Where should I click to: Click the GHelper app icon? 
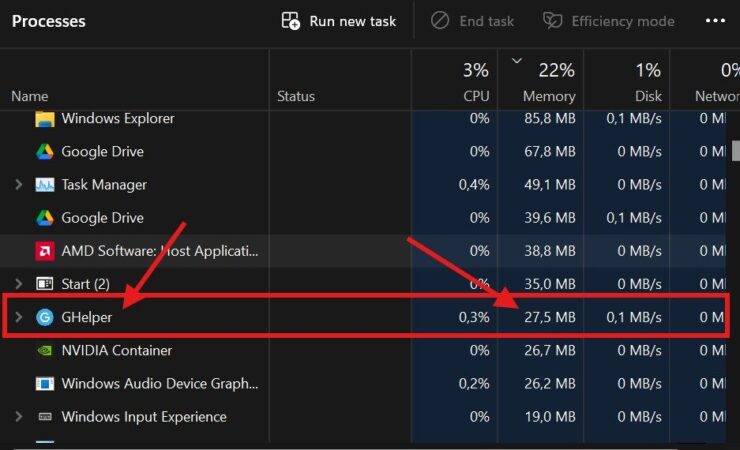(45, 317)
